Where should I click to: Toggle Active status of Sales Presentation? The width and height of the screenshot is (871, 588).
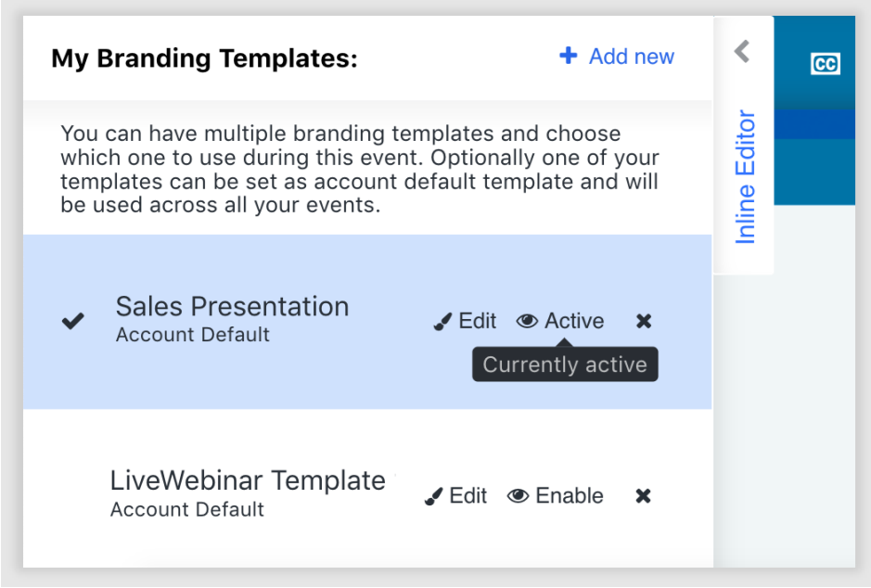[x=573, y=321]
